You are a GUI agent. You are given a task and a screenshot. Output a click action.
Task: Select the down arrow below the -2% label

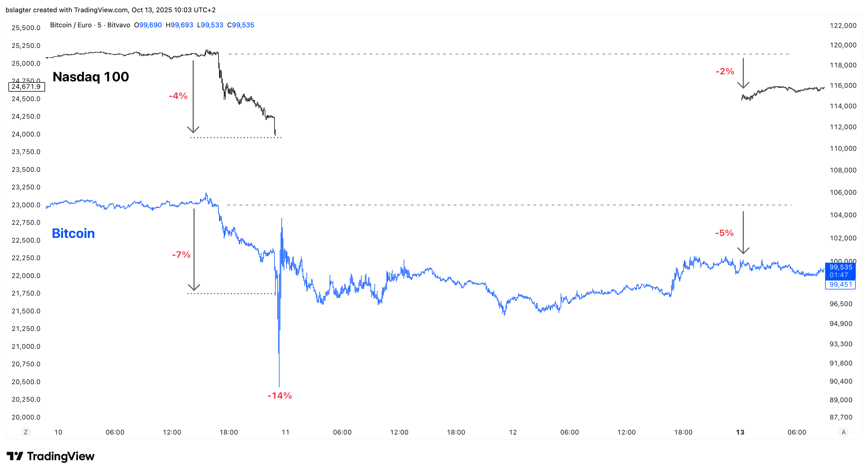click(x=743, y=73)
